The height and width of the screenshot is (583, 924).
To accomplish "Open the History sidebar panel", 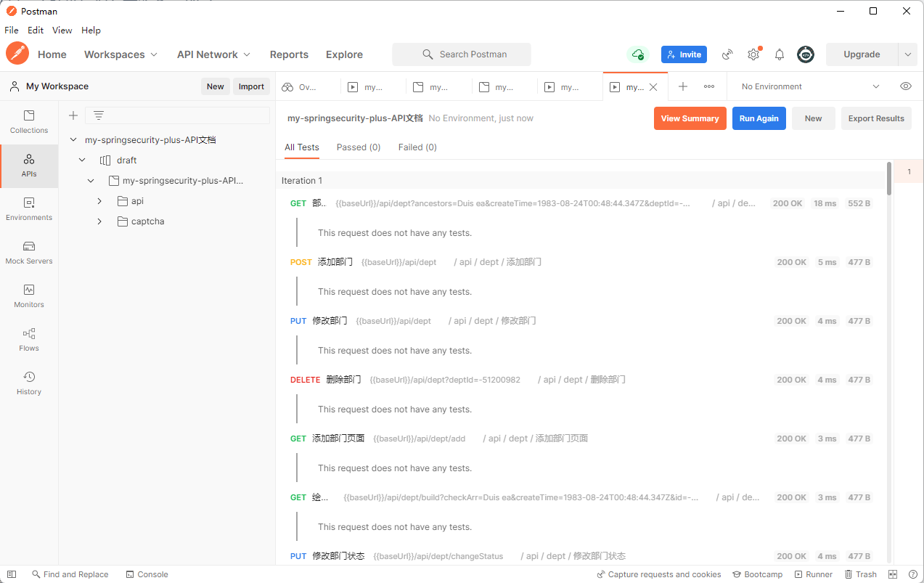I will point(29,383).
